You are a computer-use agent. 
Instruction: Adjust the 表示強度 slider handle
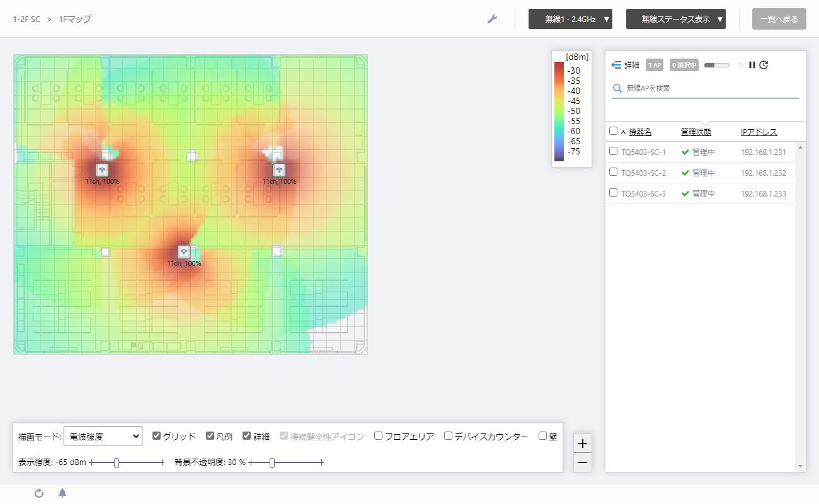[x=117, y=463]
